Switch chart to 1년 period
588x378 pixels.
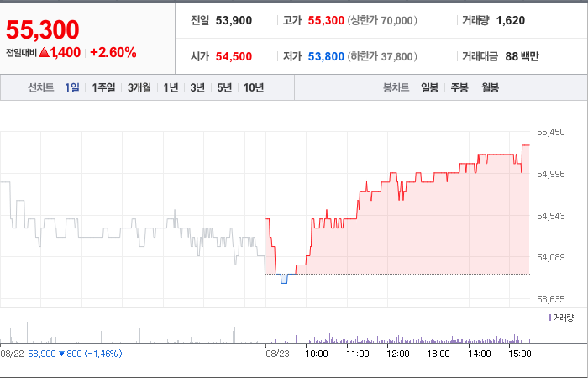click(171, 87)
